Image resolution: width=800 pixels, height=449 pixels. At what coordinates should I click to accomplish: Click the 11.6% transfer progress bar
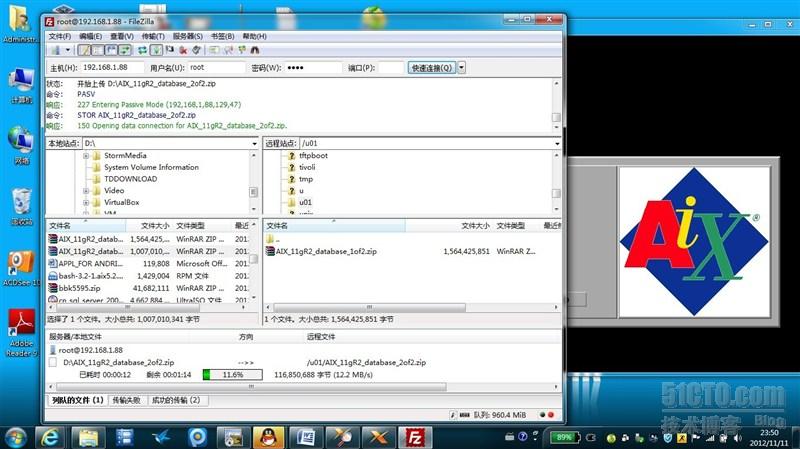pos(233,375)
